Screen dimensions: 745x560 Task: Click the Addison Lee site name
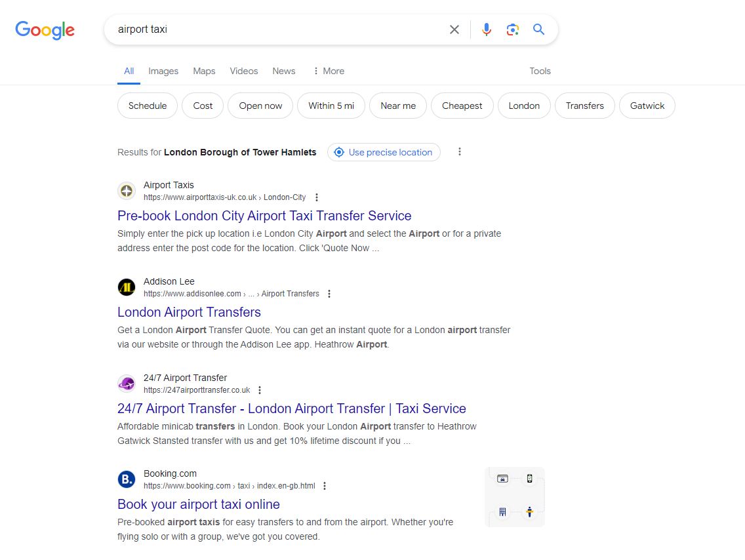tap(169, 282)
